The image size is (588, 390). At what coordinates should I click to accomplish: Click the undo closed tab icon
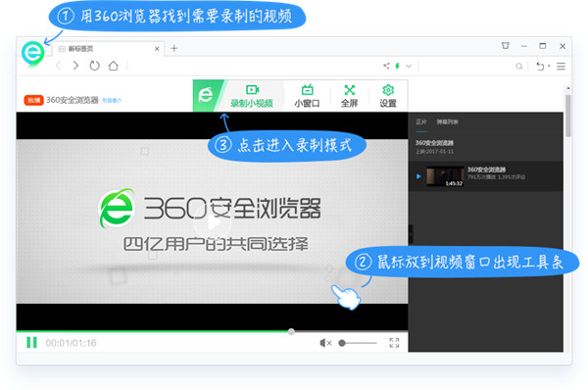coord(540,66)
